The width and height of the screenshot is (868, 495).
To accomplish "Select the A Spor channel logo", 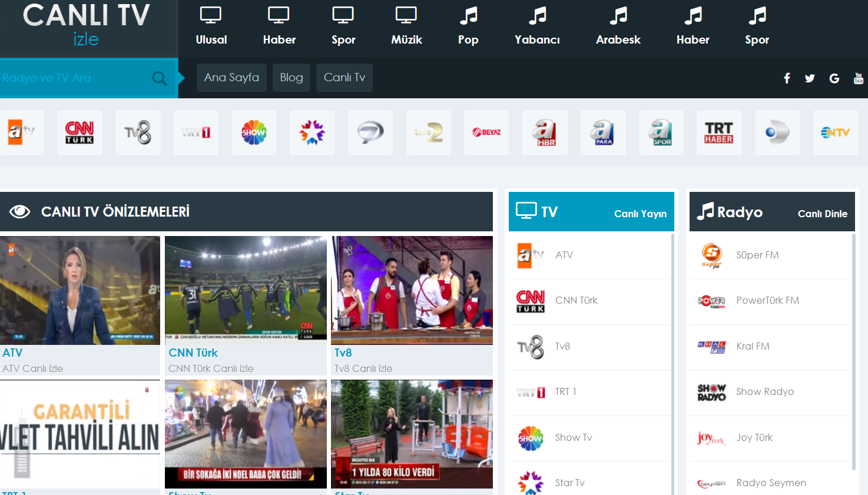I will [x=661, y=132].
